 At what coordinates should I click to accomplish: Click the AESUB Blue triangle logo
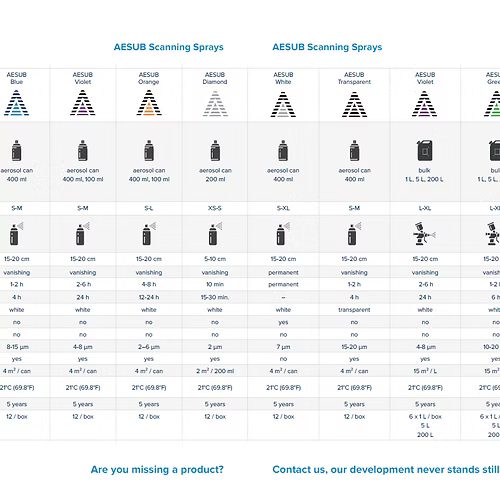coord(16,103)
